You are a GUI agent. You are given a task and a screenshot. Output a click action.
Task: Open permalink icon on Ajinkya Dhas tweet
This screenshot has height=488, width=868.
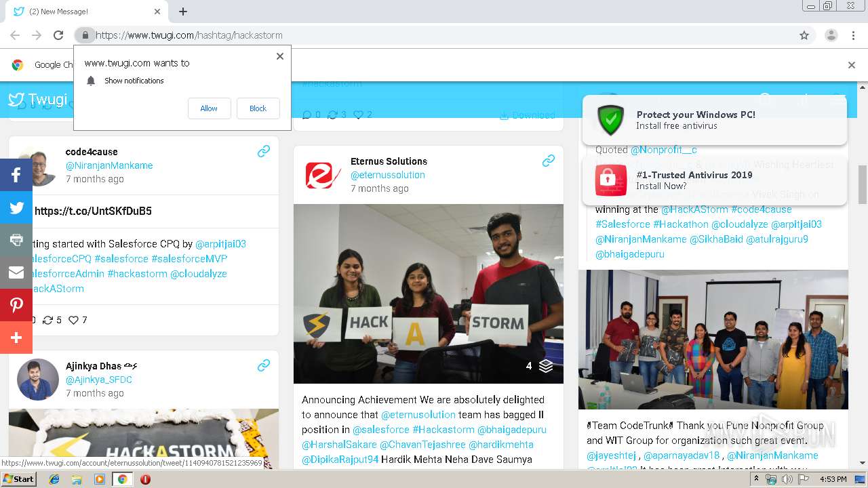point(264,366)
